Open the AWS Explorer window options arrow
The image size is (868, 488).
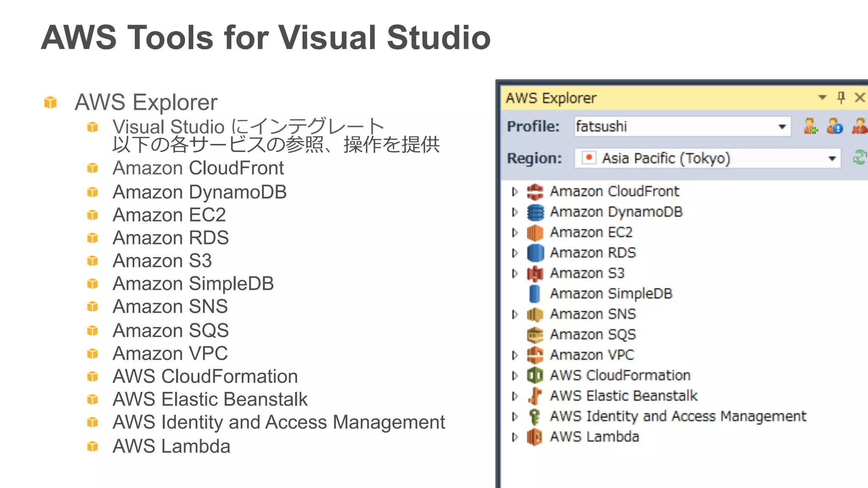(x=822, y=98)
